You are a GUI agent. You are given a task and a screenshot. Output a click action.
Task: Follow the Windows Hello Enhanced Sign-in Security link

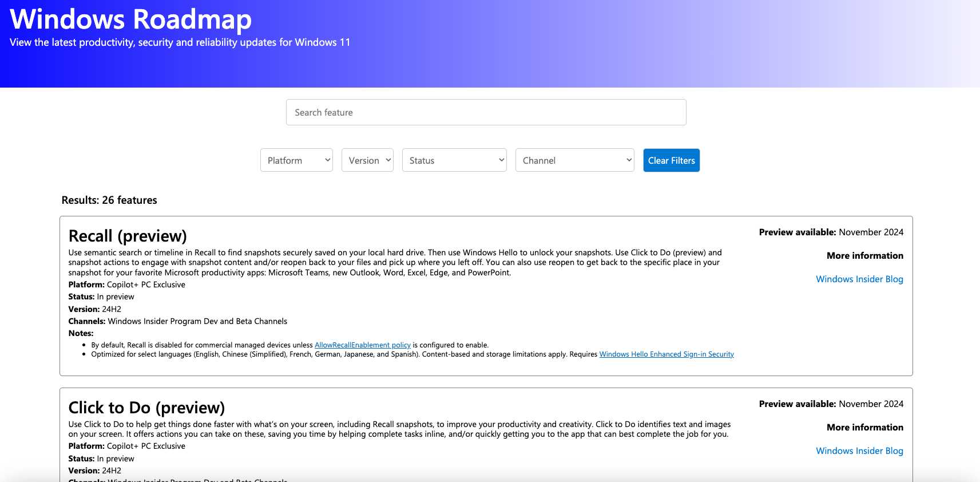(666, 354)
